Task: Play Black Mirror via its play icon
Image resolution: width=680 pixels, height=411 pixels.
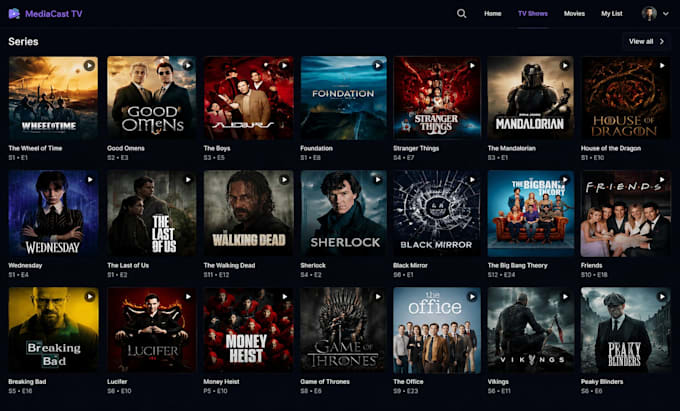Action: (472, 179)
